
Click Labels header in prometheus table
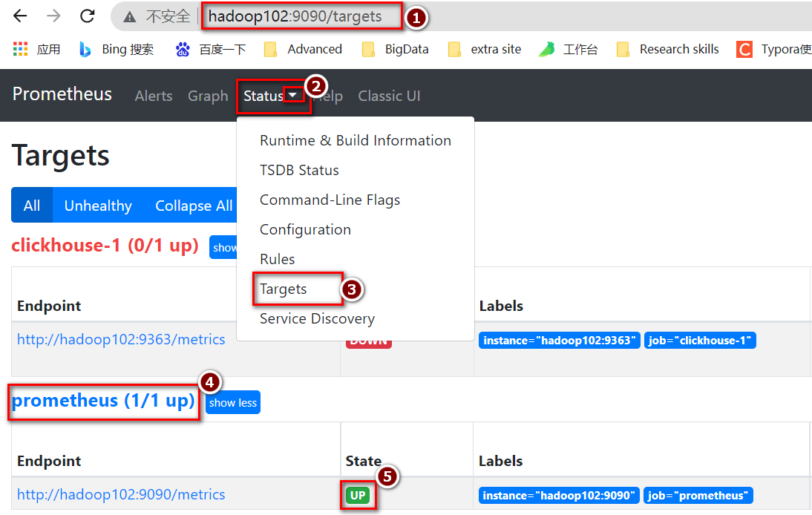pos(500,461)
